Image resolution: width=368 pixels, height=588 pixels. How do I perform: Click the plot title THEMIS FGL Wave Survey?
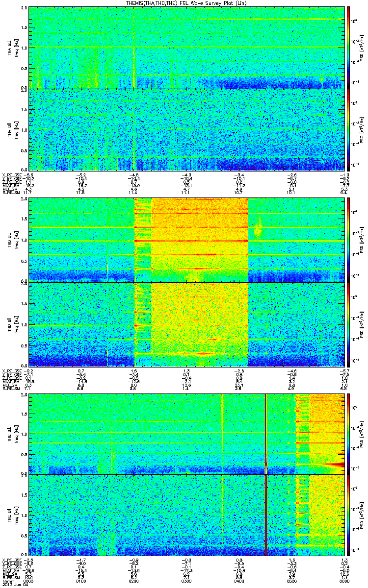click(185, 3)
